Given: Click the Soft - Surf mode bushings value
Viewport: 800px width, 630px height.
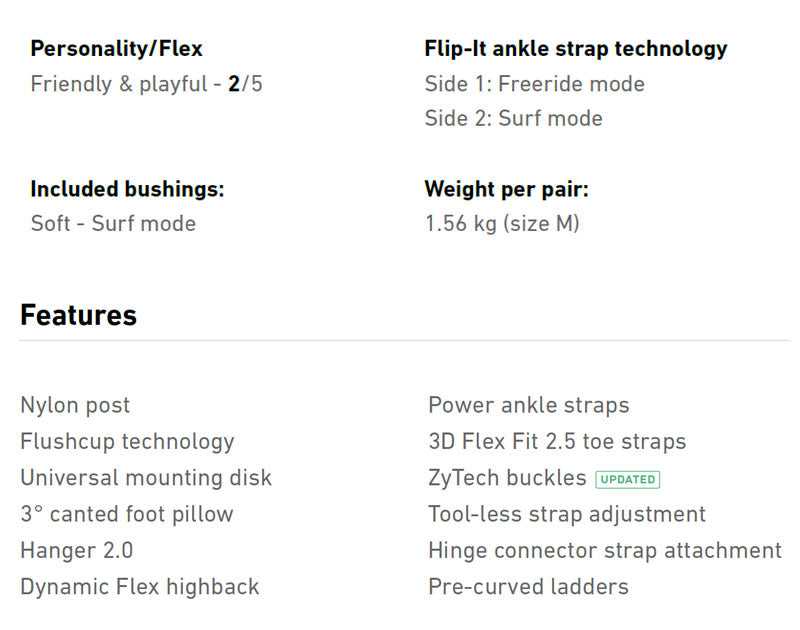Looking at the screenshot, I should pos(113,224).
